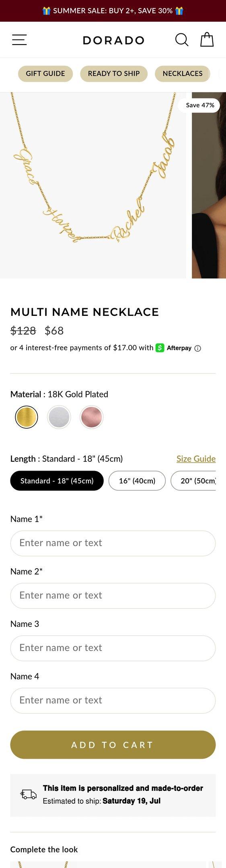This screenshot has width=226, height=868.
Task: Click the delivery truck shipping icon
Action: [29, 794]
